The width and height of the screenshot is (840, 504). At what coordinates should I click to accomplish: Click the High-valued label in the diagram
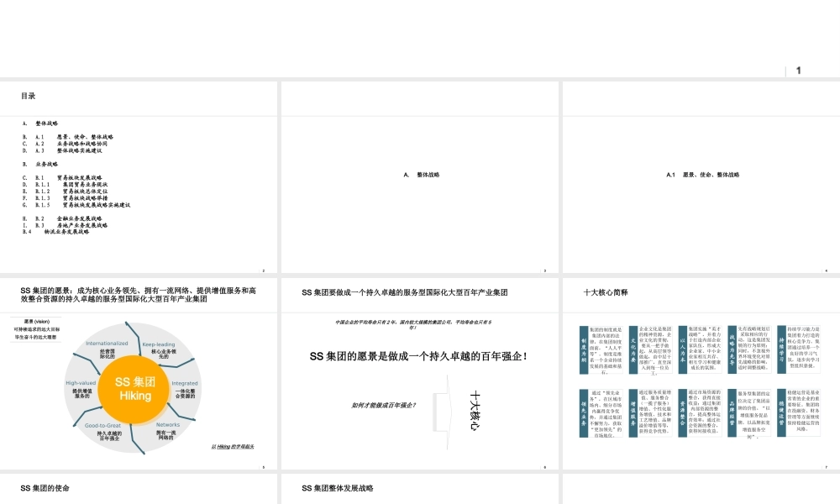81,383
